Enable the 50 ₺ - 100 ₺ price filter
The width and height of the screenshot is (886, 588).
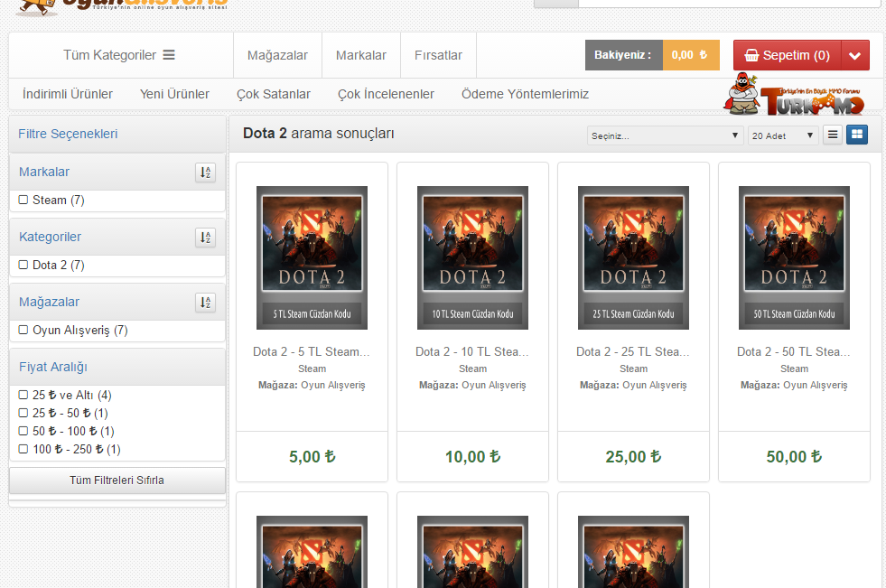(23, 431)
